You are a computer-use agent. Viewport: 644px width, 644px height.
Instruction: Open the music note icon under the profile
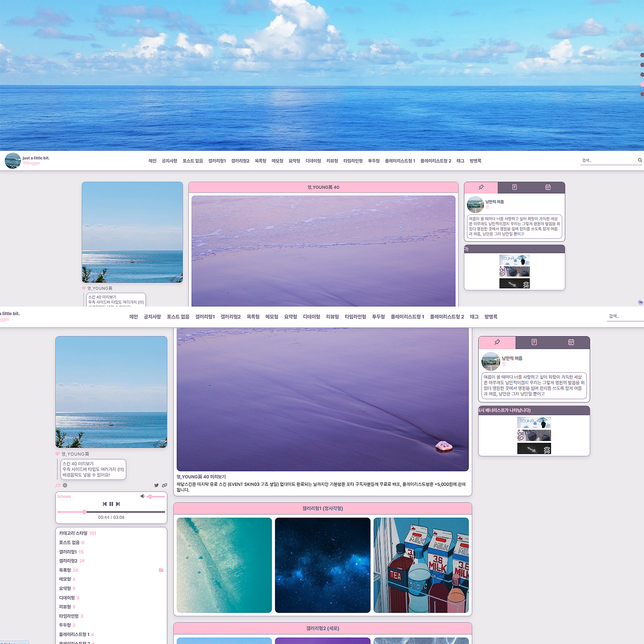tap(58, 485)
